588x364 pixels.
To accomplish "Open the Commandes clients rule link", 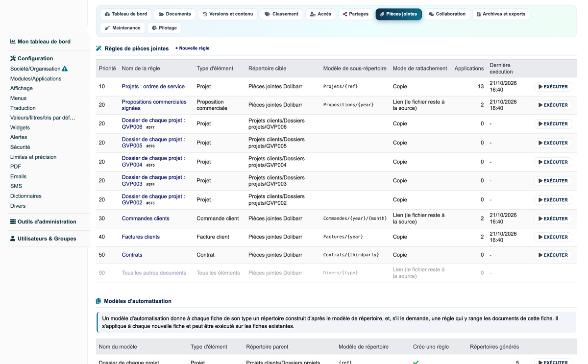I will [x=146, y=218].
